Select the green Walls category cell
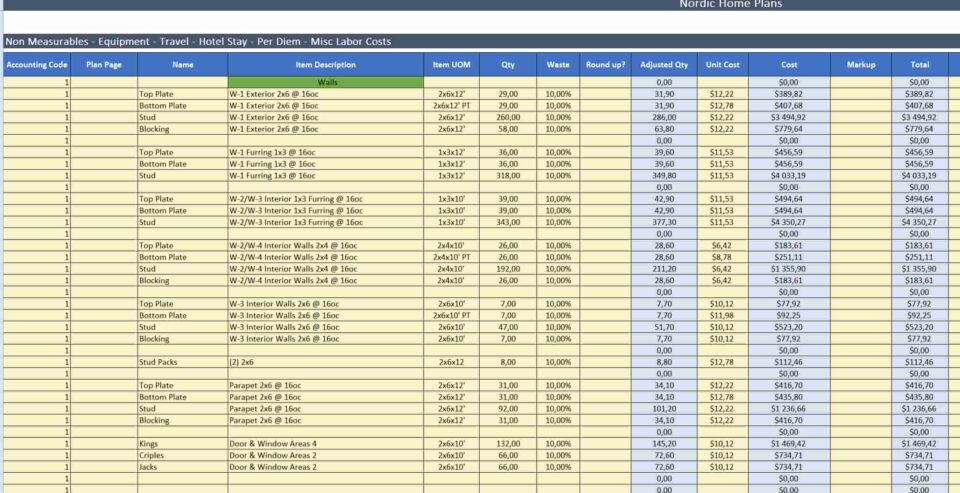 click(325, 82)
